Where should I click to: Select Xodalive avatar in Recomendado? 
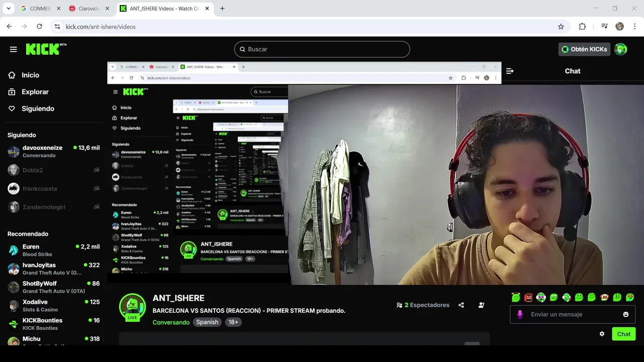click(14, 306)
